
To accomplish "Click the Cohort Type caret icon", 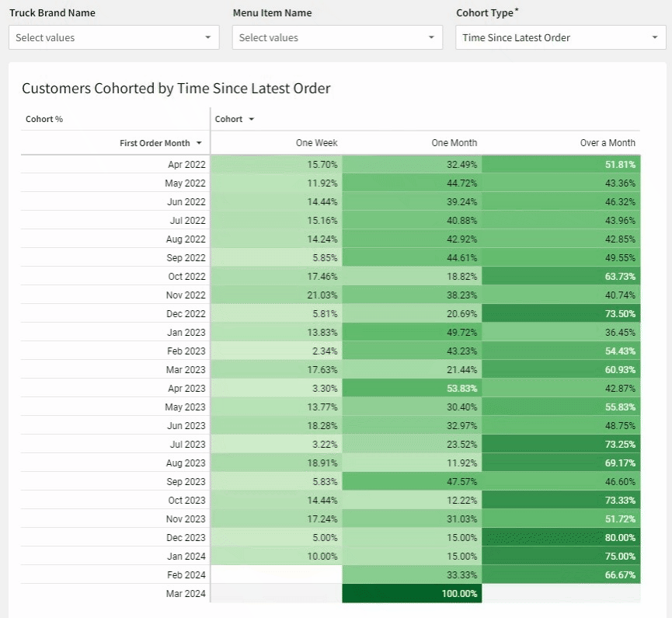I will (x=655, y=37).
